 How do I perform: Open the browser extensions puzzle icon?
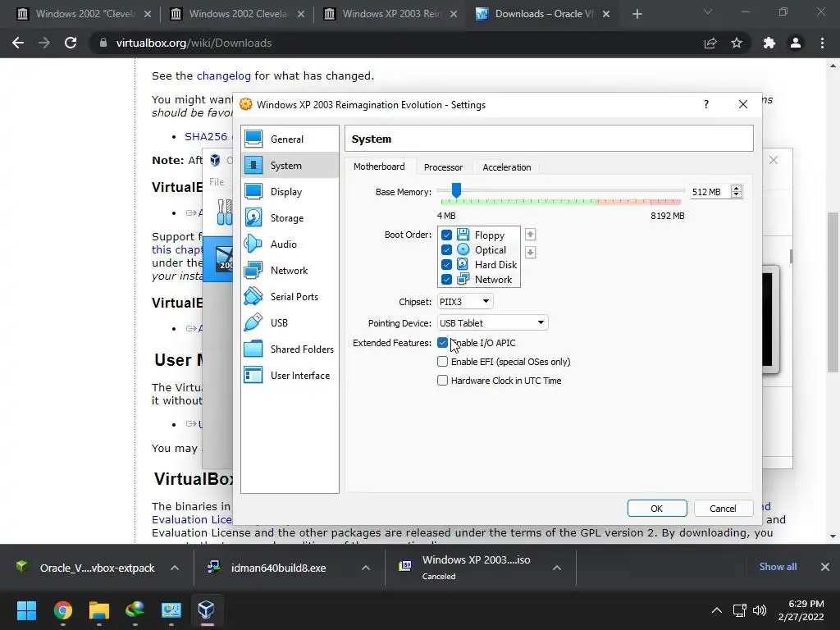(769, 43)
